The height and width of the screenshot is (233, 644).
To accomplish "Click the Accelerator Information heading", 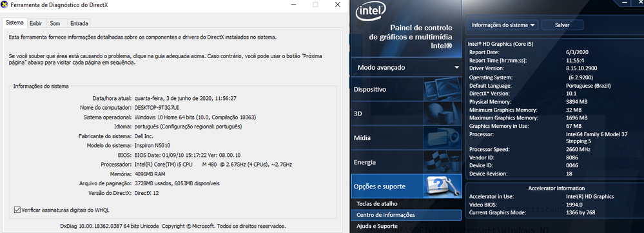I will [x=556, y=188].
